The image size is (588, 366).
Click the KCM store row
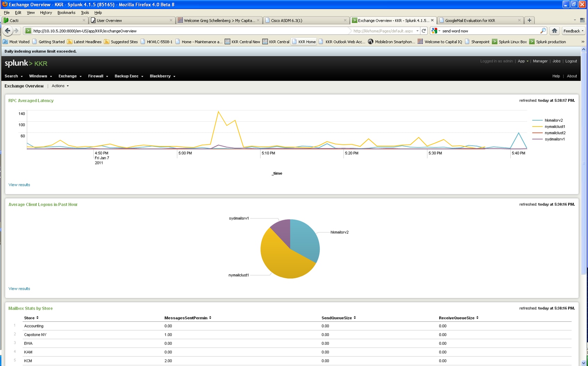pyautogui.click(x=297, y=361)
